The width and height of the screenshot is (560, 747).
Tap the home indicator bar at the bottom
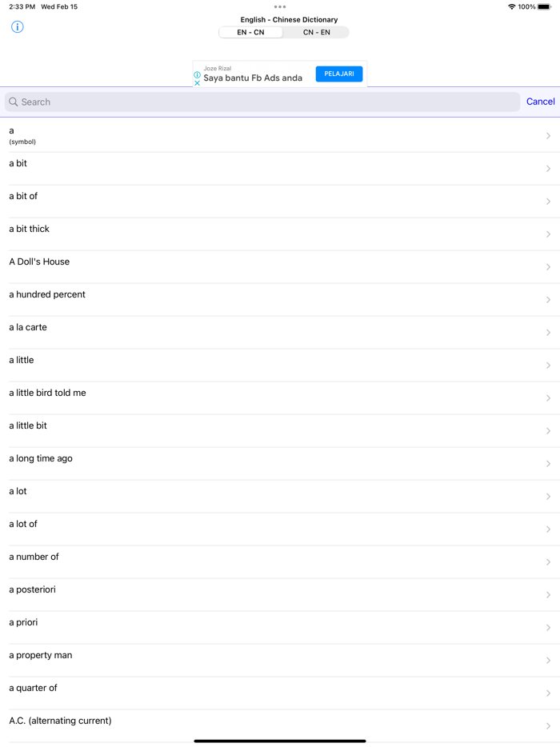point(280,742)
